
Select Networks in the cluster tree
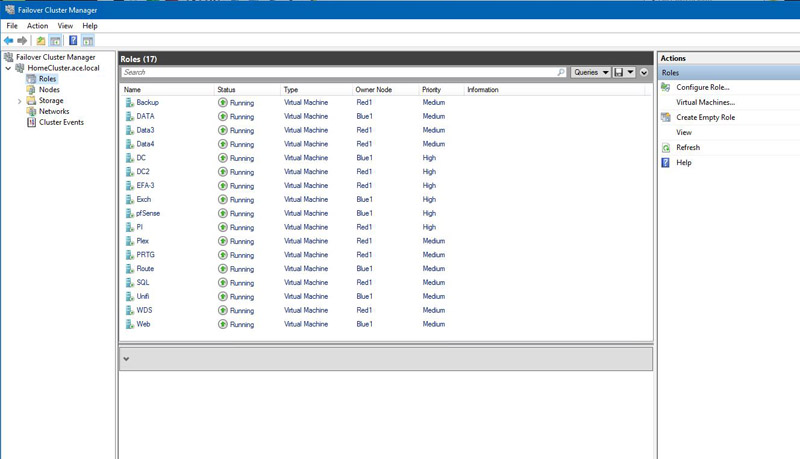click(54, 112)
